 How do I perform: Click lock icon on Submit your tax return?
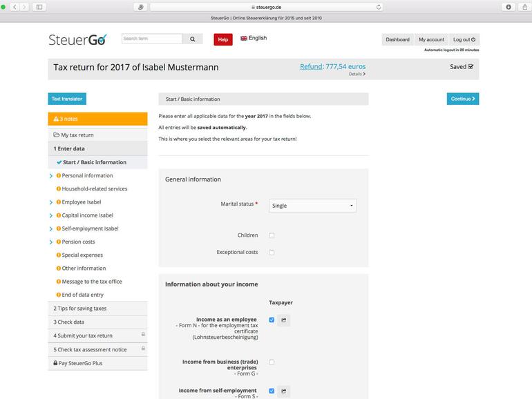(143, 334)
